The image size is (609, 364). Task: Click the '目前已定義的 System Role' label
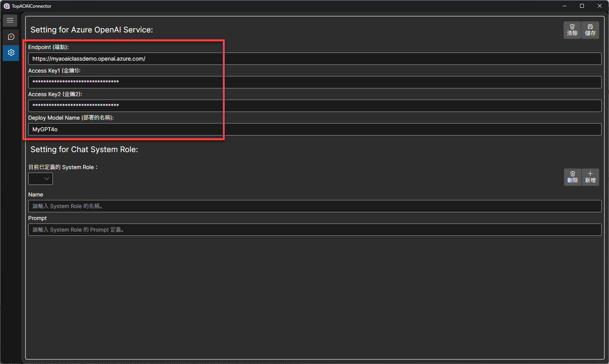63,167
